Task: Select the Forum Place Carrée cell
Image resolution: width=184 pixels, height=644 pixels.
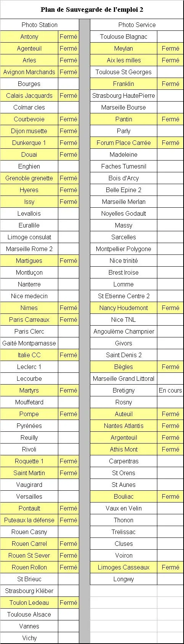Action: (123, 143)
